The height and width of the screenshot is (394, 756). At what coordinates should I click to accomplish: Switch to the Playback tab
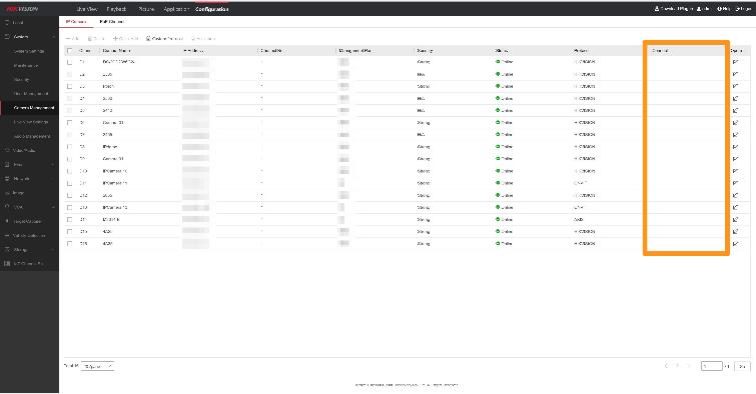[x=116, y=9]
